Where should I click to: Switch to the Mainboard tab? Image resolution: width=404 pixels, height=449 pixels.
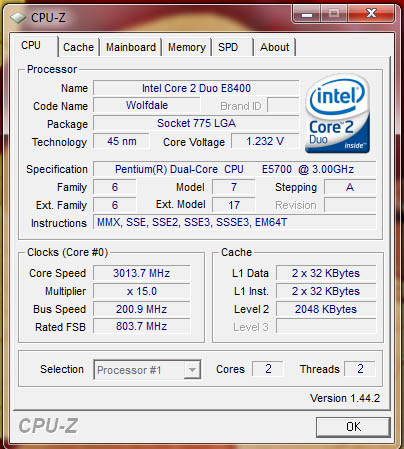pos(131,47)
